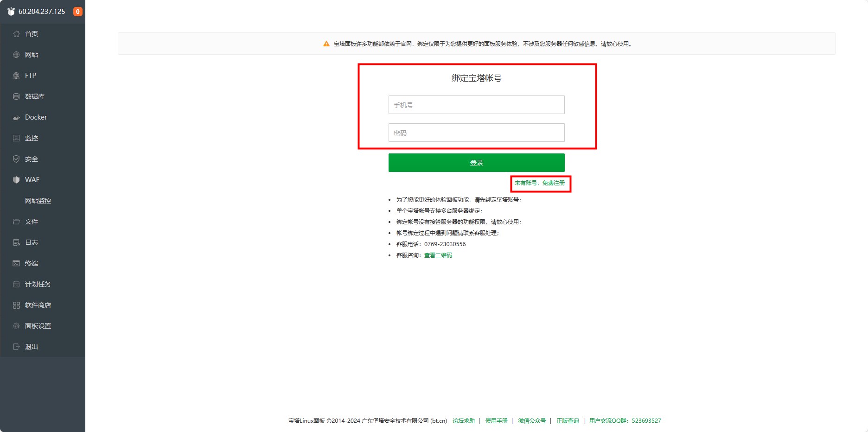Click the warning triangle icon in notice
Image resolution: width=868 pixels, height=432 pixels.
click(326, 44)
